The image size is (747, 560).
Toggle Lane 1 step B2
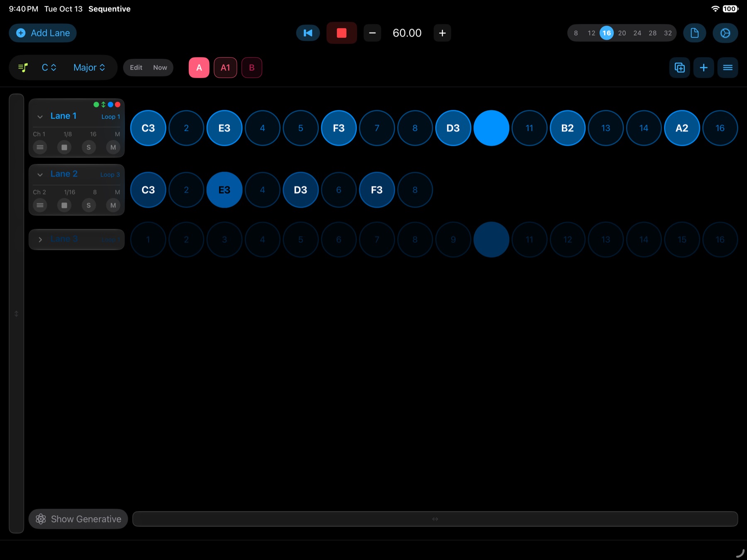tap(567, 128)
